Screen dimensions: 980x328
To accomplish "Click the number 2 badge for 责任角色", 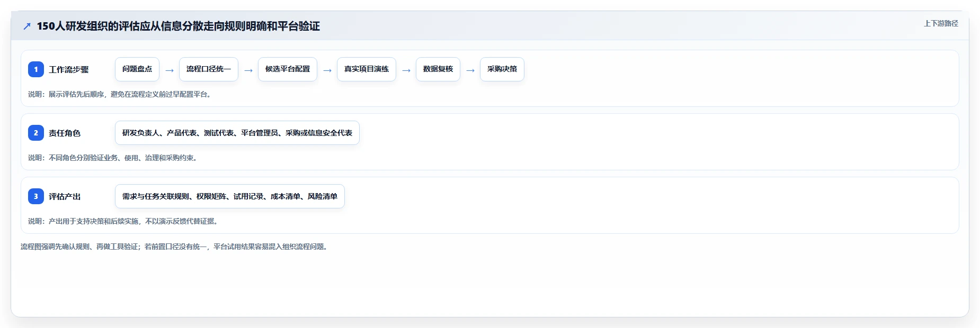I will [x=36, y=133].
